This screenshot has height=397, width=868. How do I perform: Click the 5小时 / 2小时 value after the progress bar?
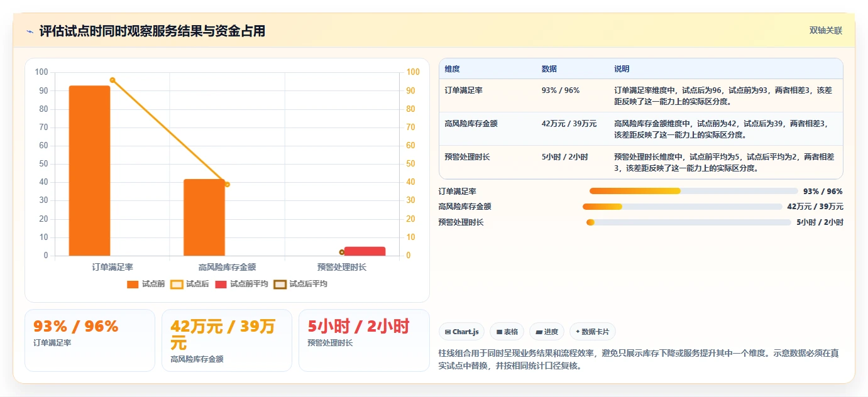pos(820,222)
